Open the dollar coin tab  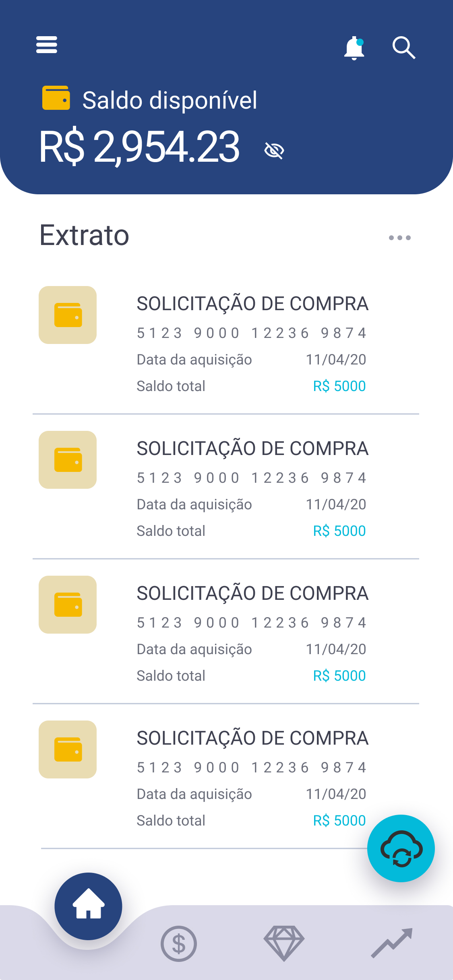(x=179, y=943)
